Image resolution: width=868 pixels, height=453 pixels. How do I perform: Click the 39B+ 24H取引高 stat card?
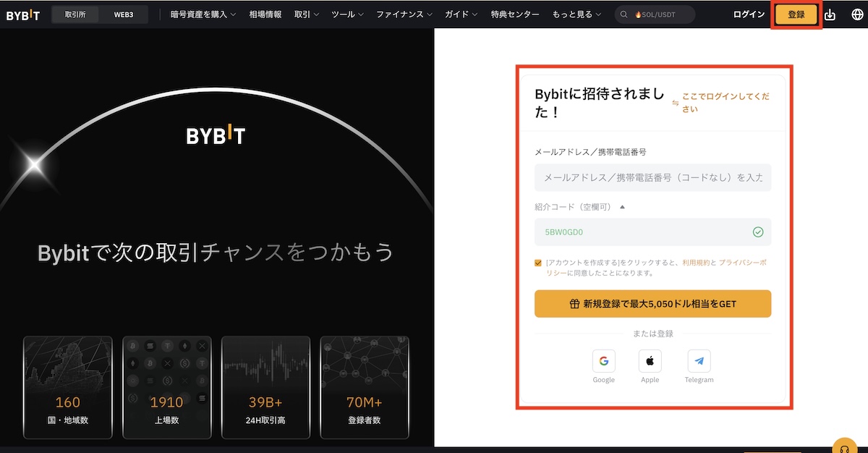265,387
